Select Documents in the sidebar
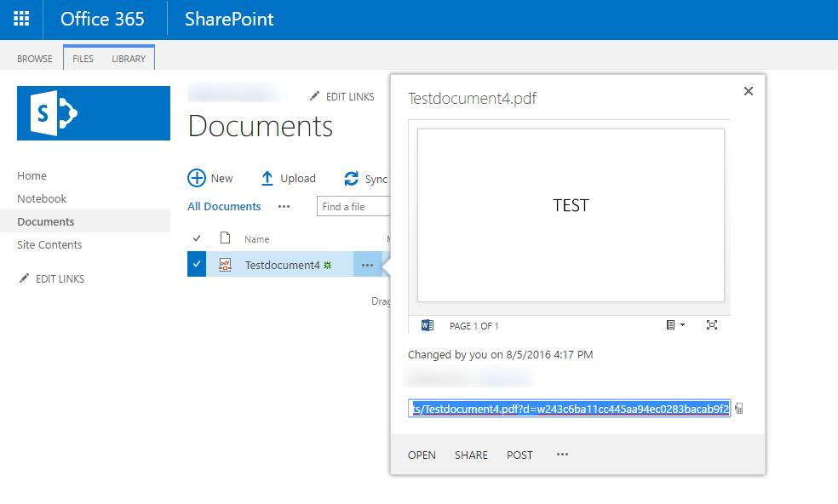The width and height of the screenshot is (838, 504). [45, 222]
